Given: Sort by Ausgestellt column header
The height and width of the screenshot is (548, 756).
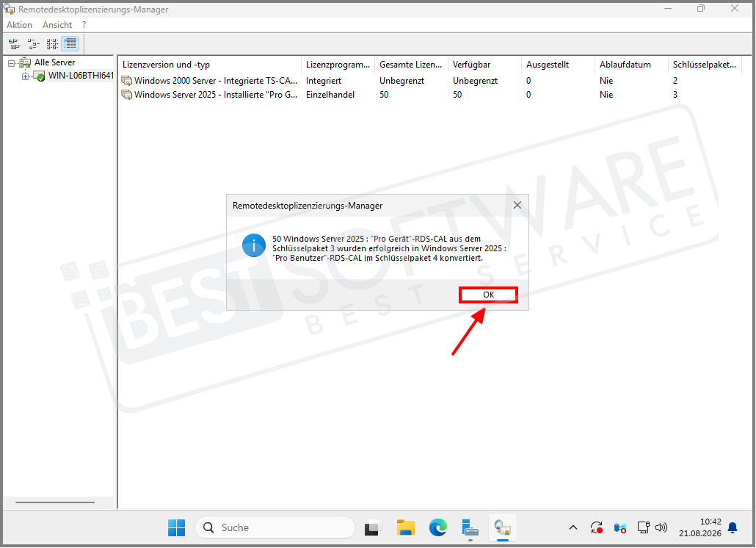Looking at the screenshot, I should tap(558, 65).
